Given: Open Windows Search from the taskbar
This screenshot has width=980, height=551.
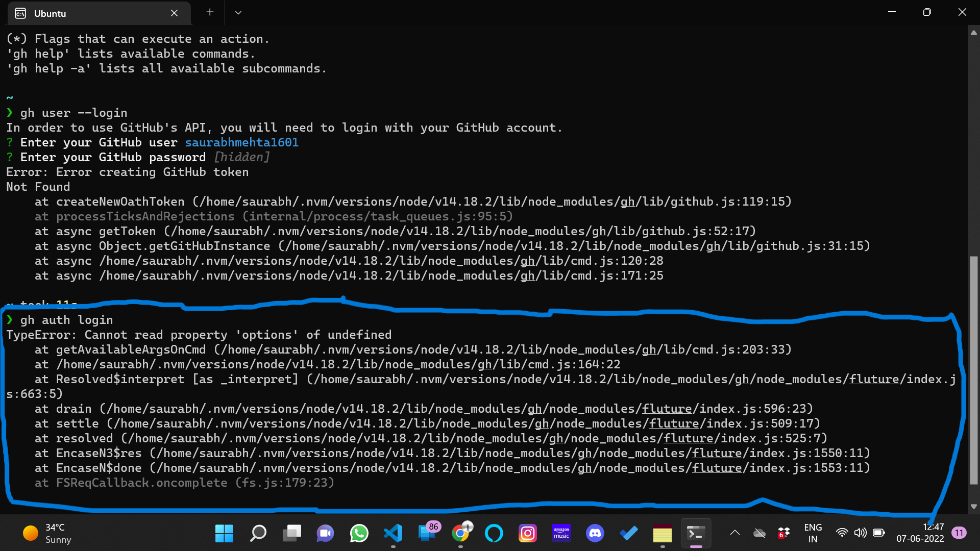Looking at the screenshot, I should click(x=258, y=533).
